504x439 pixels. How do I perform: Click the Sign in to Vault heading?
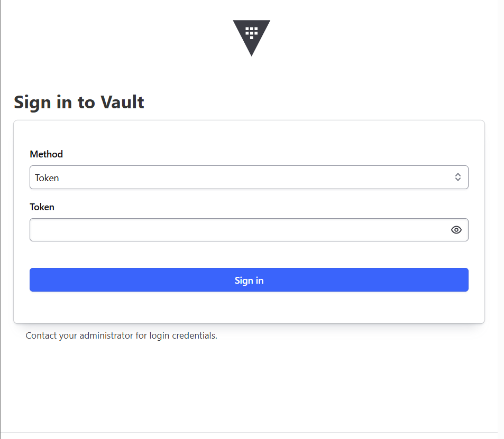point(78,102)
